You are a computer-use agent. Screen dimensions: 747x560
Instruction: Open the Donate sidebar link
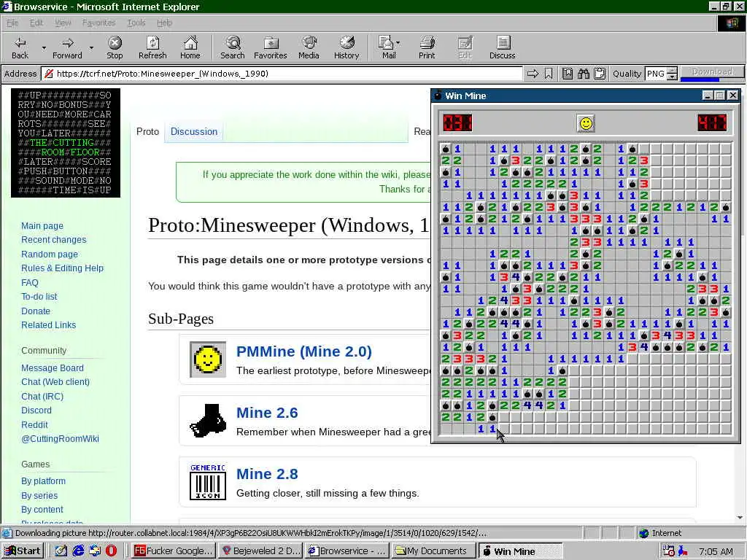click(x=35, y=311)
